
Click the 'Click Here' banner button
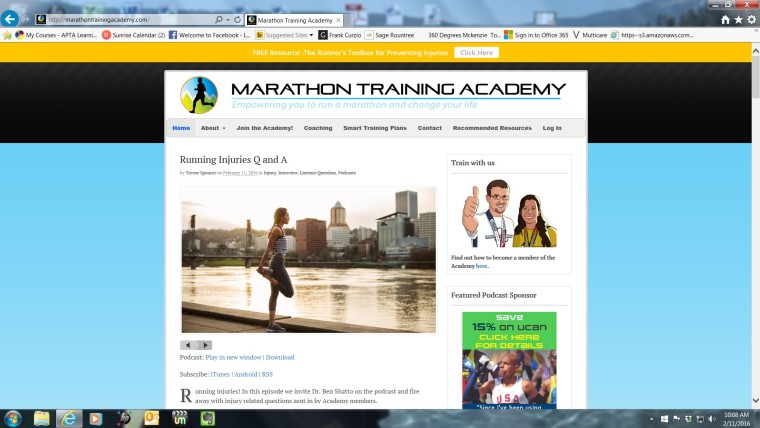[476, 52]
